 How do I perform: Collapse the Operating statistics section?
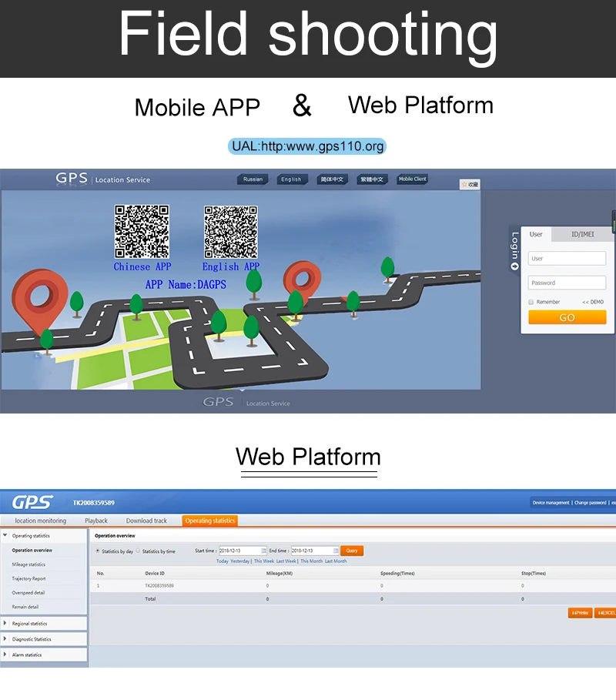point(5,535)
